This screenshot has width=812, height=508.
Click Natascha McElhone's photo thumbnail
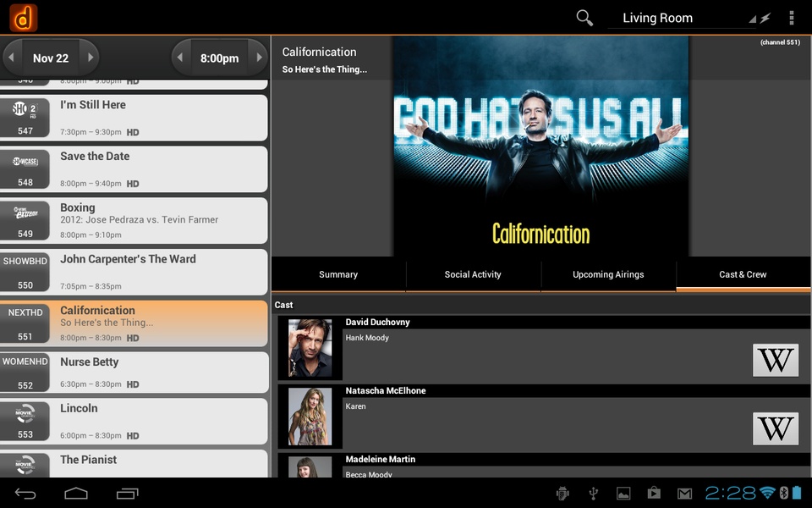(310, 417)
